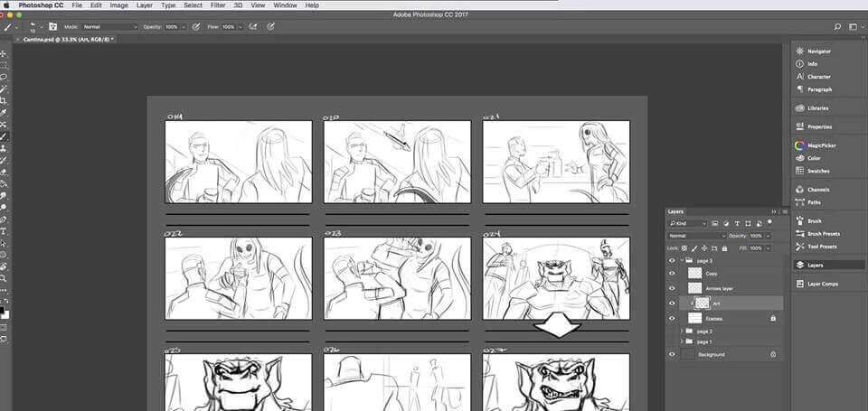Open the File menu
Viewport: 868px width, 411px height.
(x=77, y=5)
